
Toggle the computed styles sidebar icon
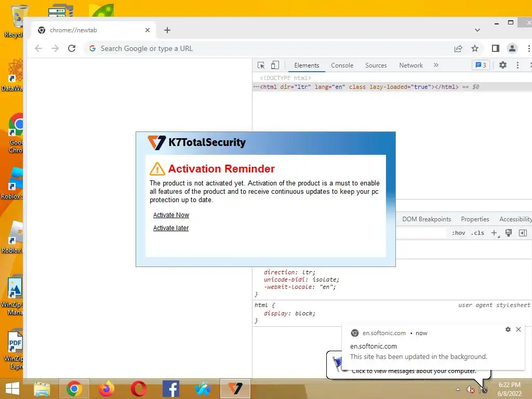tap(523, 233)
